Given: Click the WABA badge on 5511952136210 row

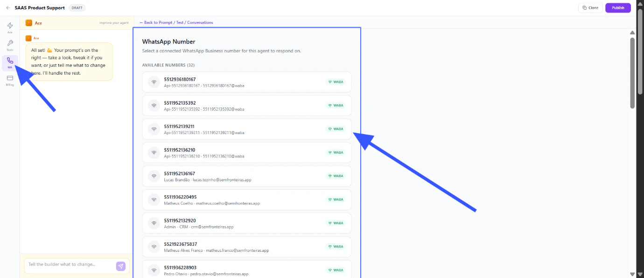Looking at the screenshot, I should click(x=336, y=153).
